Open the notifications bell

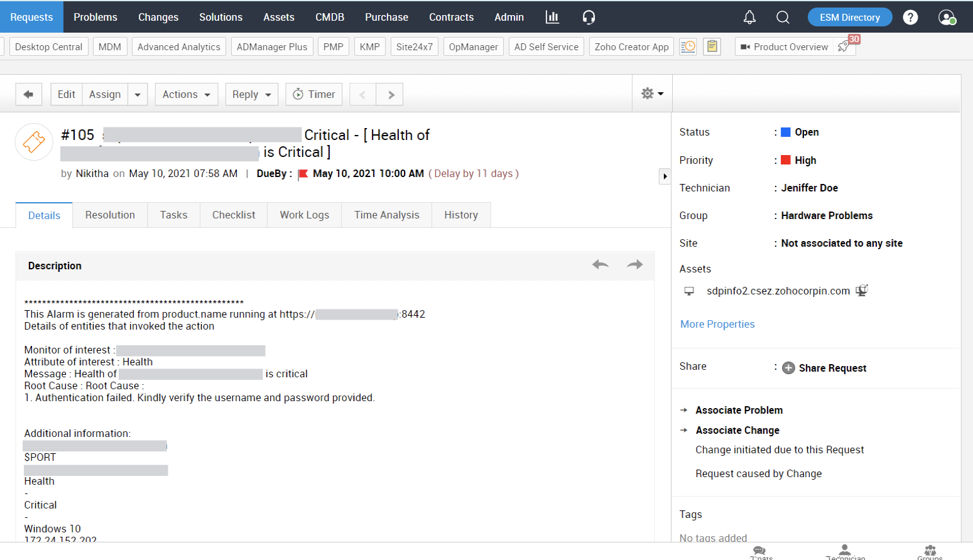point(749,17)
